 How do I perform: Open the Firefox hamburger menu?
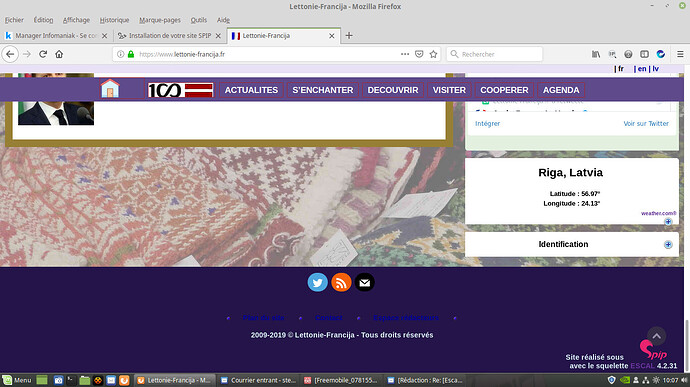point(680,54)
